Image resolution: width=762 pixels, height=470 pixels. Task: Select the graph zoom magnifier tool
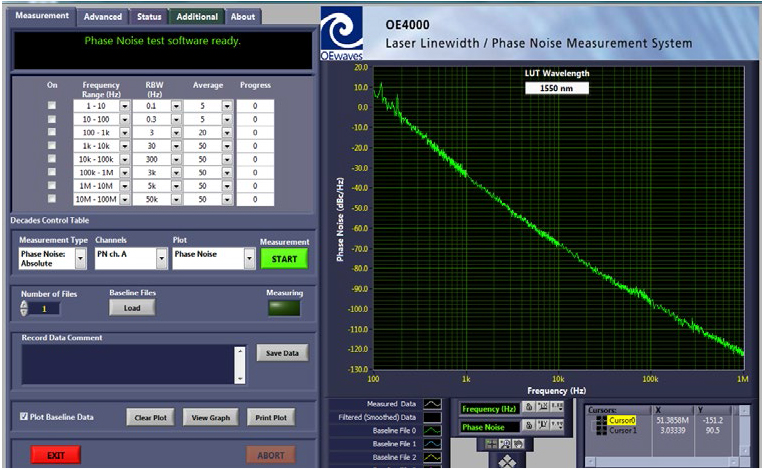[505, 444]
